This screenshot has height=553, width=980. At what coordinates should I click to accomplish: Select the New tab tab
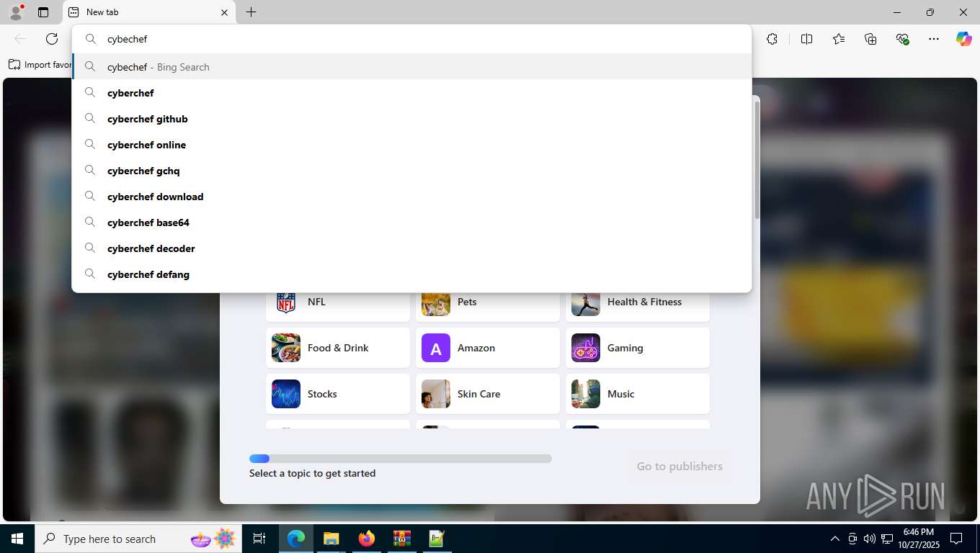[x=149, y=12]
